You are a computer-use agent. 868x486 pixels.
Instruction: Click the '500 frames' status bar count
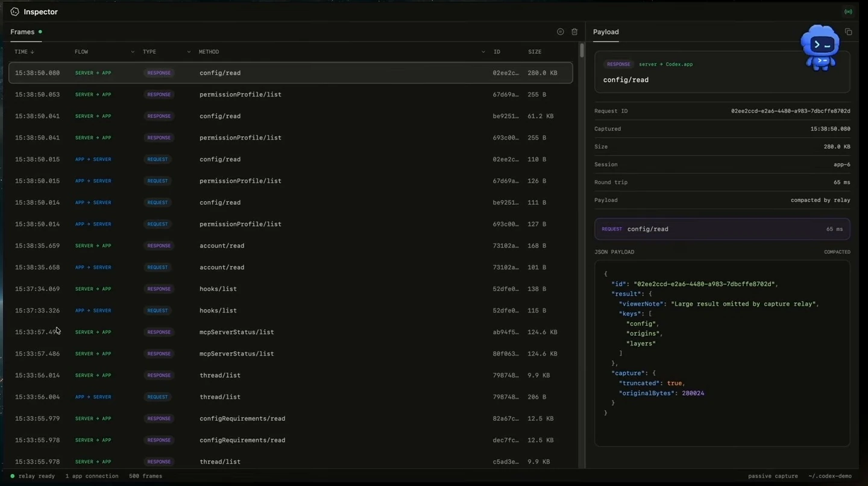tap(145, 476)
